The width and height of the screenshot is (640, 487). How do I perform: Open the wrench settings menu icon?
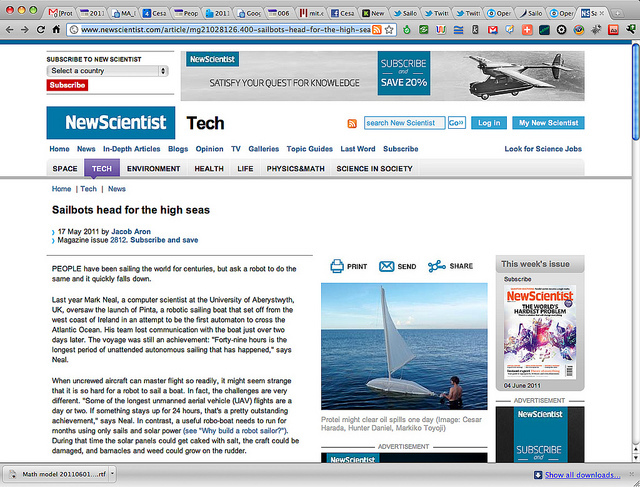[630, 29]
